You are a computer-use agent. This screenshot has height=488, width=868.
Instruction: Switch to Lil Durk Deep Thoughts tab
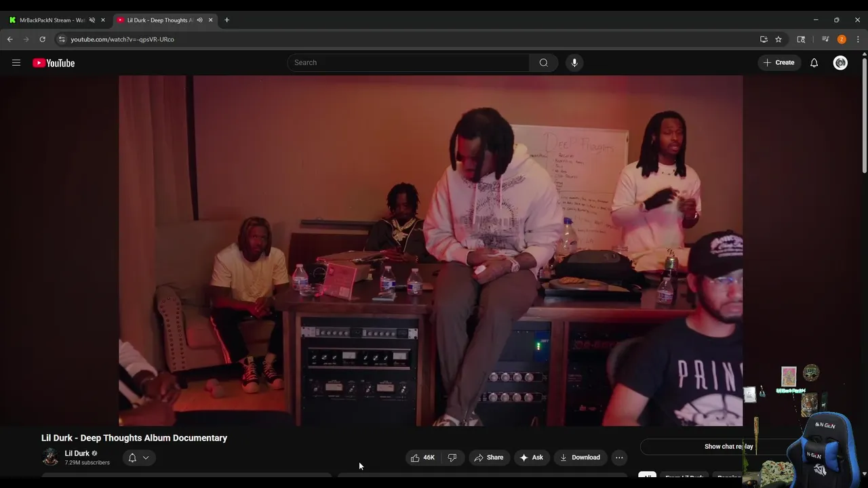tap(160, 20)
